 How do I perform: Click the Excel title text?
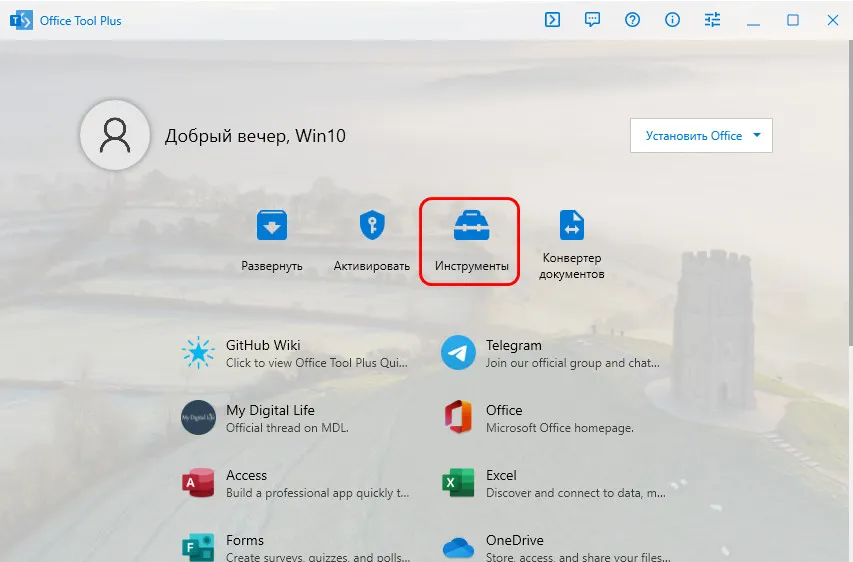(501, 475)
